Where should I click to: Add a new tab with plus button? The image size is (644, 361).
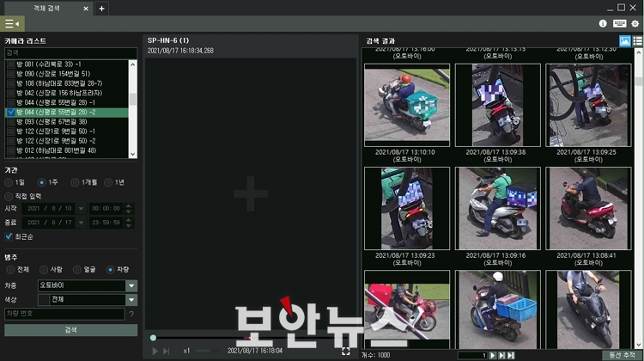click(x=101, y=9)
